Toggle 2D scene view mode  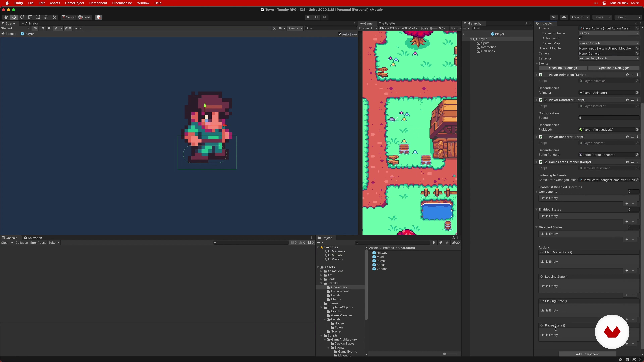35,28
